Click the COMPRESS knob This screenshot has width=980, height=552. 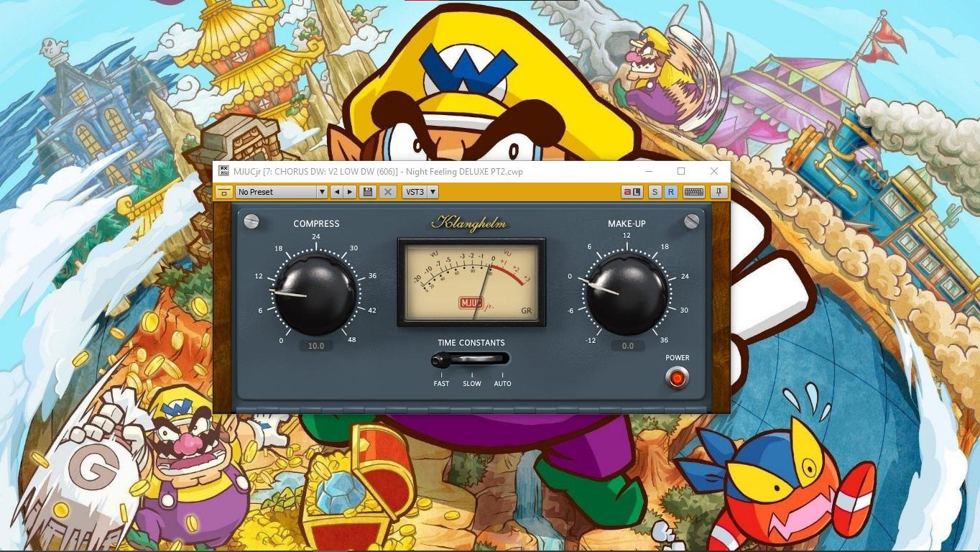315,295
